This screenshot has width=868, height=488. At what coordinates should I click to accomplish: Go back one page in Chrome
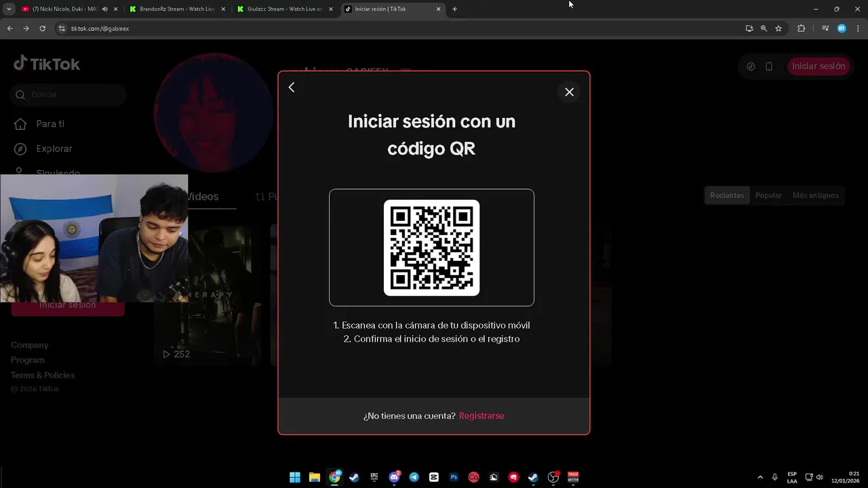(9, 28)
